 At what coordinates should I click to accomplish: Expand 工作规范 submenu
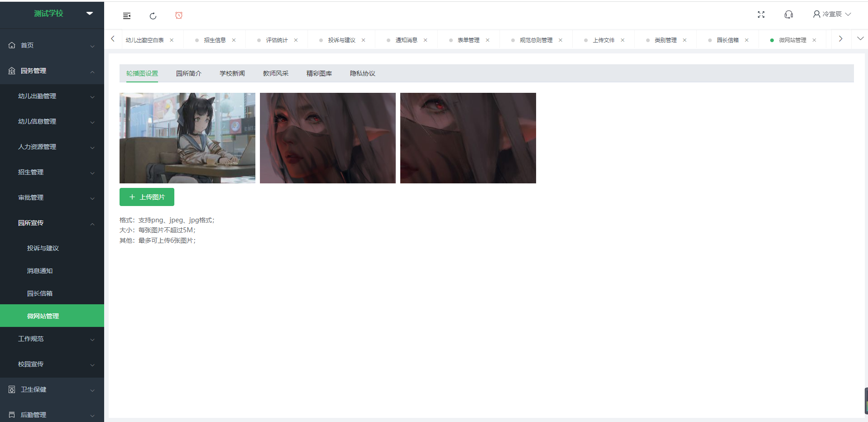click(92, 340)
